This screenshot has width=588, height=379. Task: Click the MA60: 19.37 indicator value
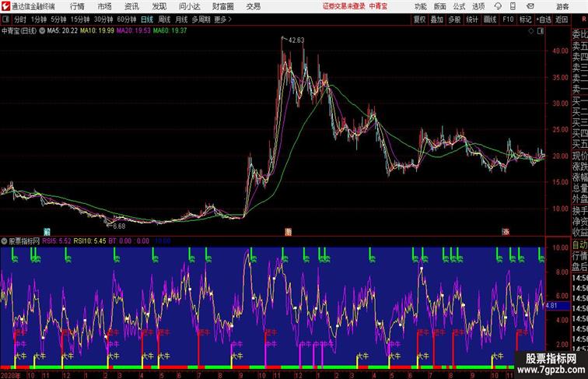(x=170, y=31)
